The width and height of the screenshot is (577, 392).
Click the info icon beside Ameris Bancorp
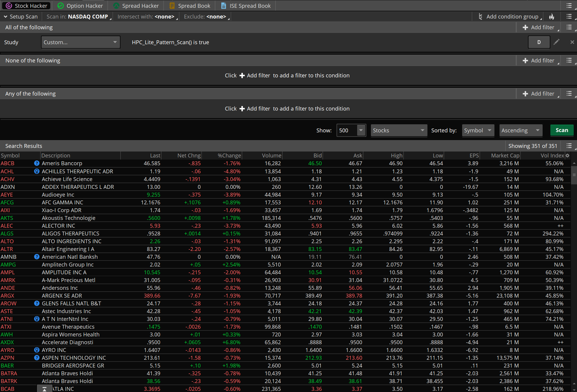coord(36,163)
